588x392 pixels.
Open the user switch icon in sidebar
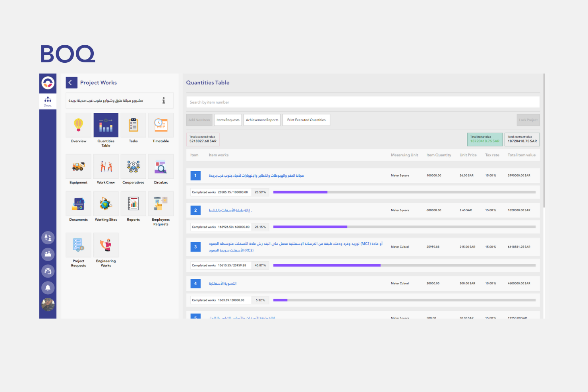pos(48,238)
